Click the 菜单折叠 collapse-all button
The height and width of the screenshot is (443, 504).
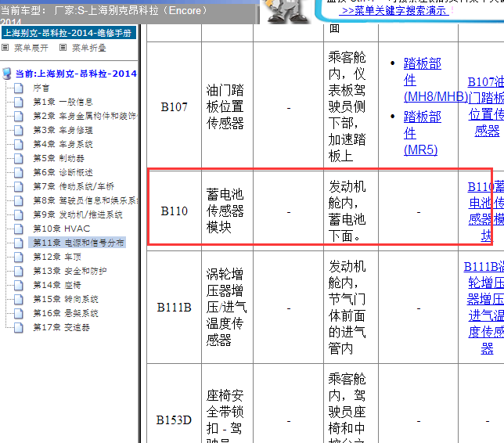89,48
